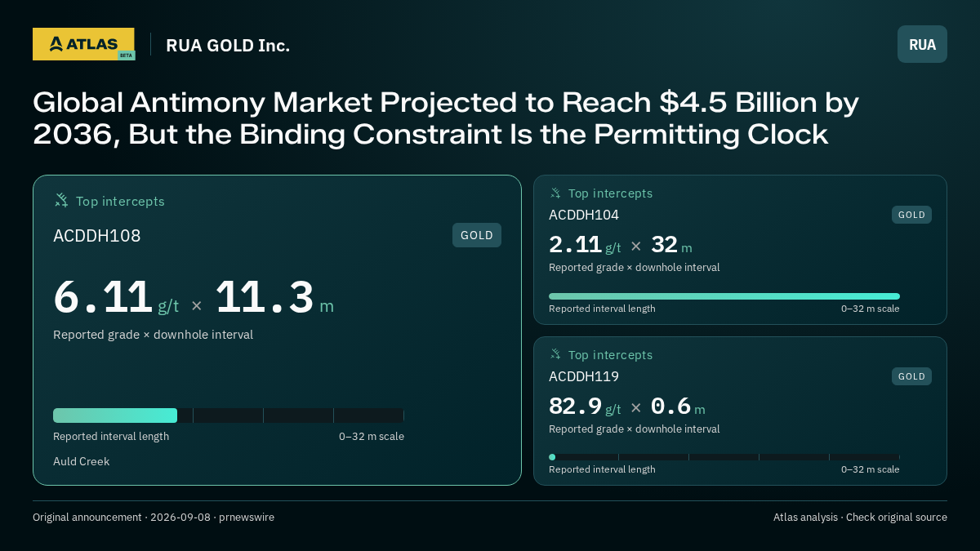The width and height of the screenshot is (980, 551).
Task: Select the ACDDH108 hole name
Action: pos(97,236)
